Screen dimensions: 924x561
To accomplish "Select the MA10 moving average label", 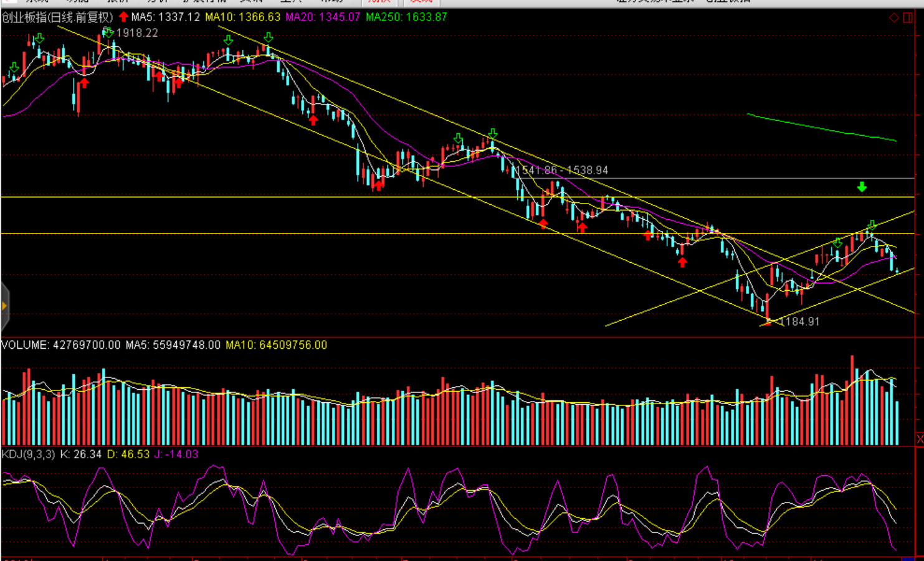I will (x=242, y=17).
